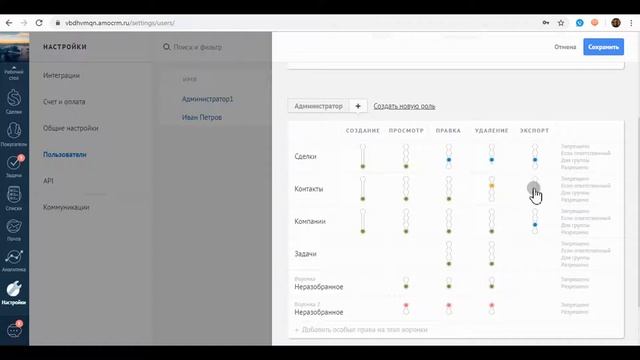The width and height of the screenshot is (640, 360).
Task: Set Контакты Удаление permission slider
Action: click(492, 189)
